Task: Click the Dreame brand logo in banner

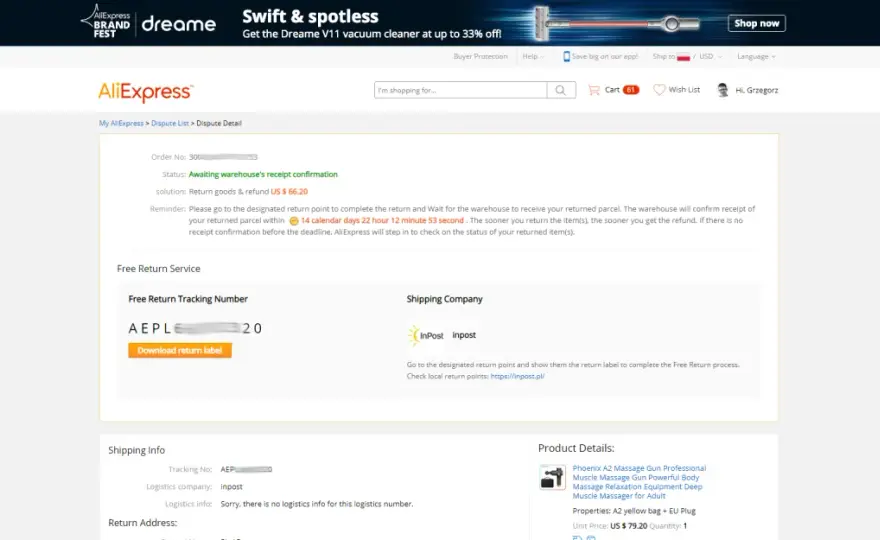Action: coord(178,24)
